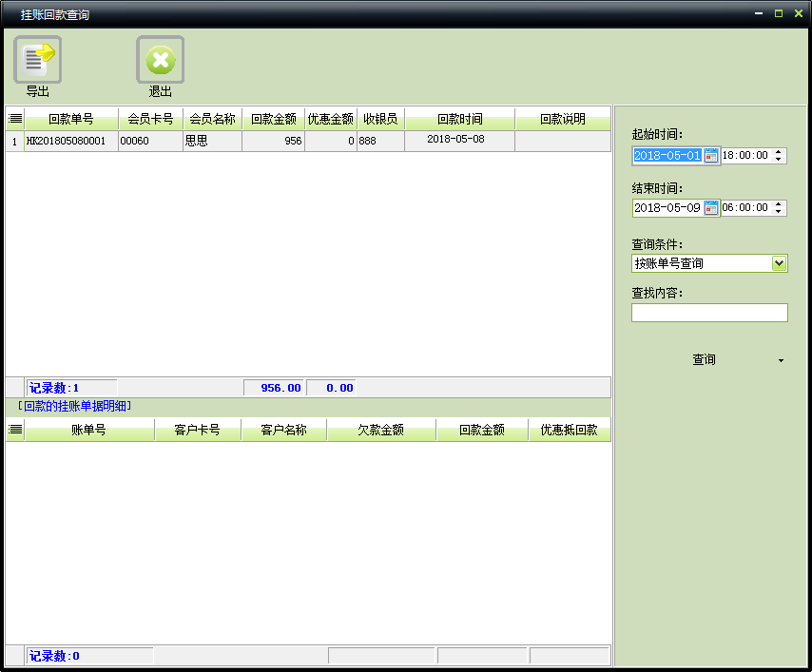Click the 回款时间 column header

[459, 120]
